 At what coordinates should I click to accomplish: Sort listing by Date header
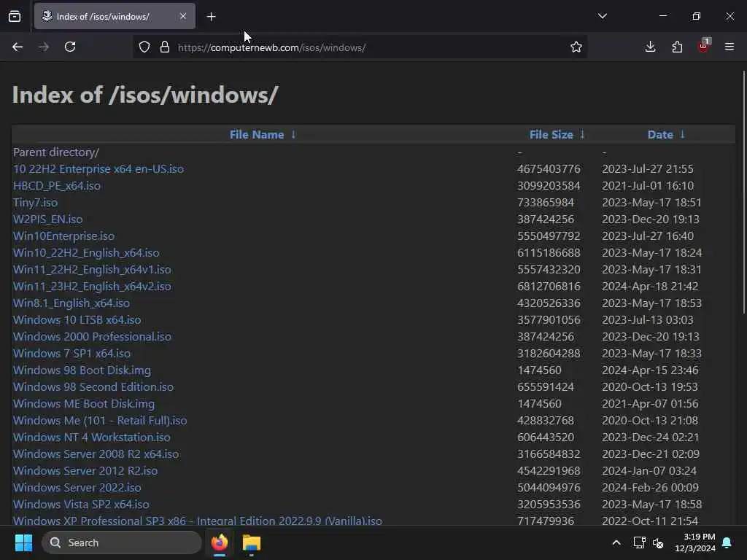pos(660,135)
